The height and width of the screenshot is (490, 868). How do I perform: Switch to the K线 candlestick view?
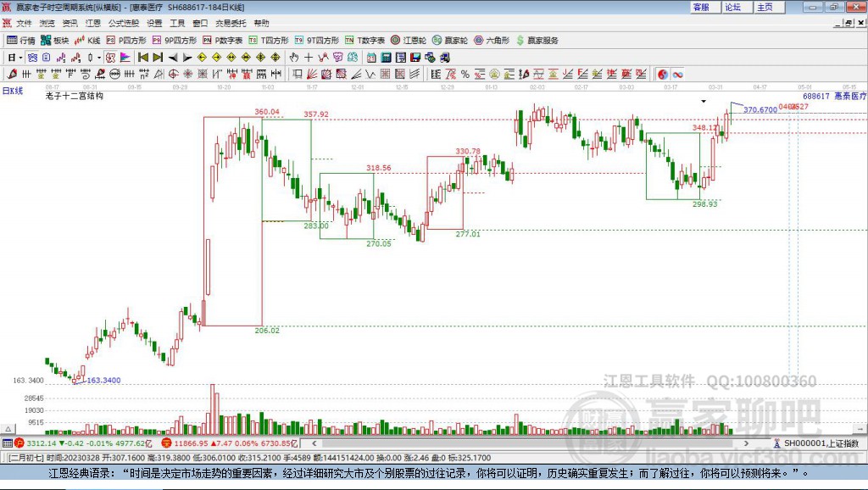point(87,41)
